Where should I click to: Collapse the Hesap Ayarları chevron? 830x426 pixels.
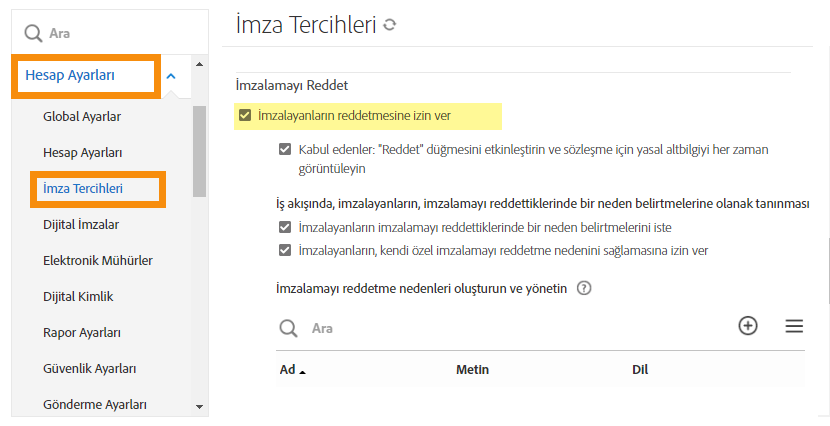171,75
